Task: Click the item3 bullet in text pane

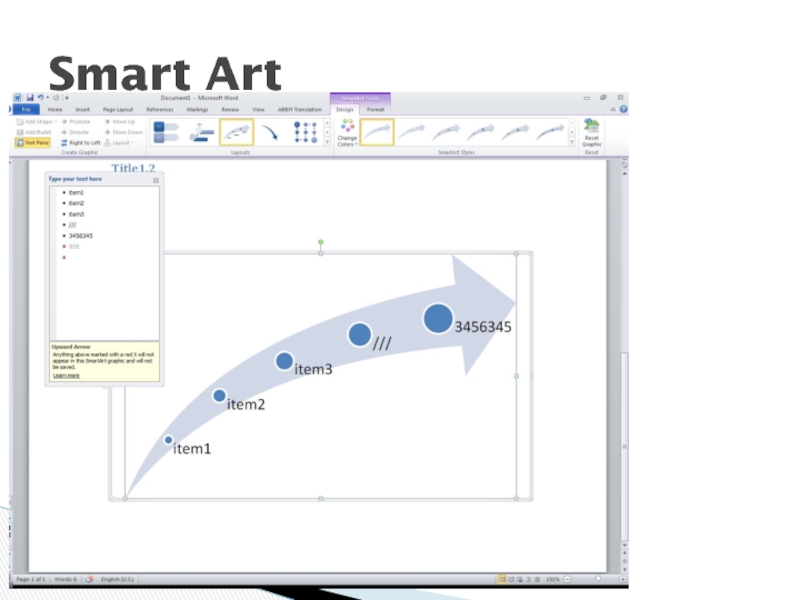Action: point(76,214)
